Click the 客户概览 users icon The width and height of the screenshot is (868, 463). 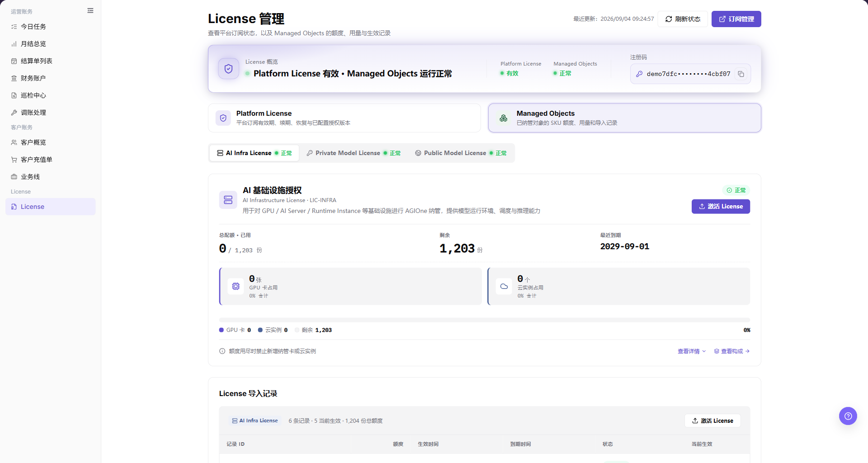pyautogui.click(x=14, y=142)
